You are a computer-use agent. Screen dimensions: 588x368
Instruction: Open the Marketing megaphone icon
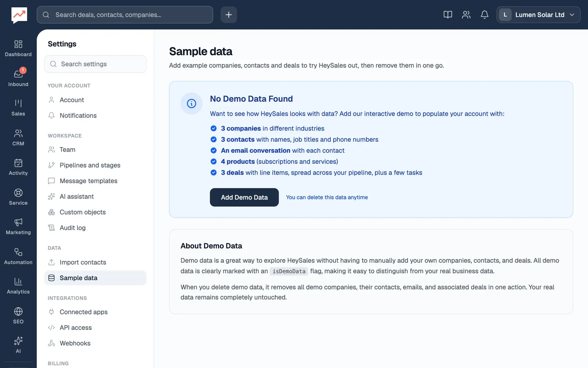(x=18, y=222)
